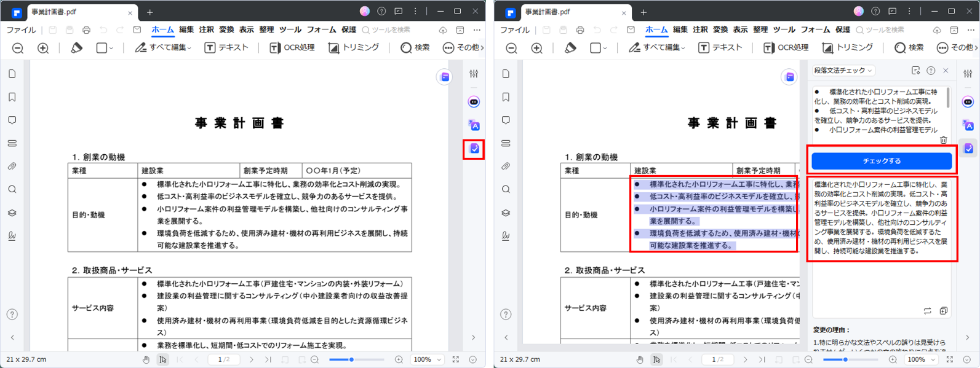980x368 pixels.
Task: Click the trash icon in grammar check panel
Action: tap(943, 140)
